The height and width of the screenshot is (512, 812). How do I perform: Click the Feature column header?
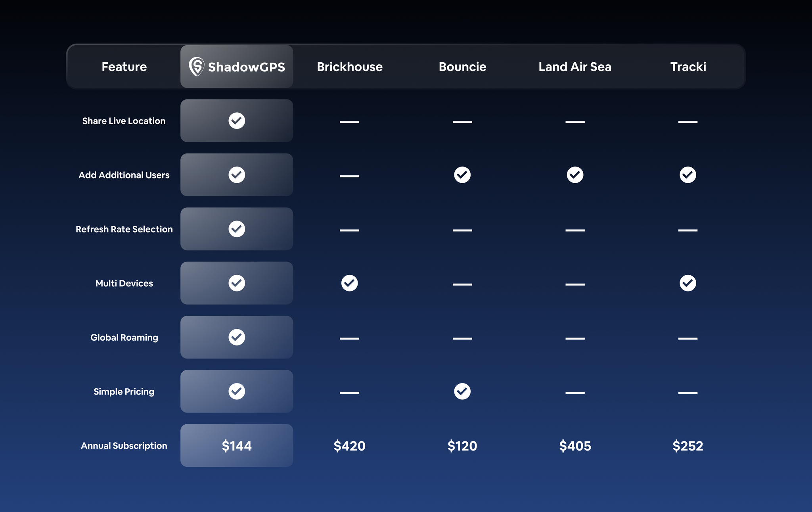click(124, 67)
